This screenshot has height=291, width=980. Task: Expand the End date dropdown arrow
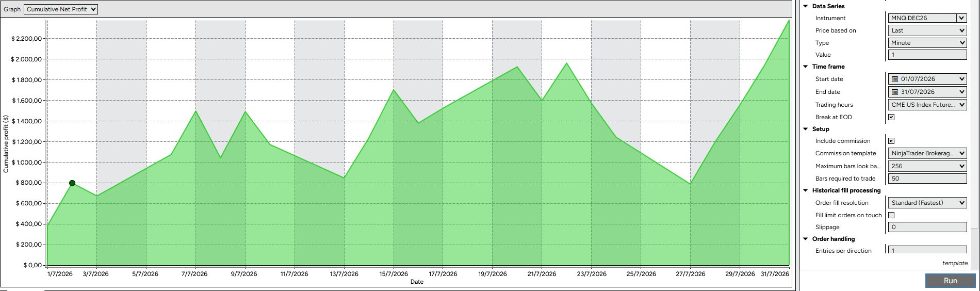tap(961, 92)
